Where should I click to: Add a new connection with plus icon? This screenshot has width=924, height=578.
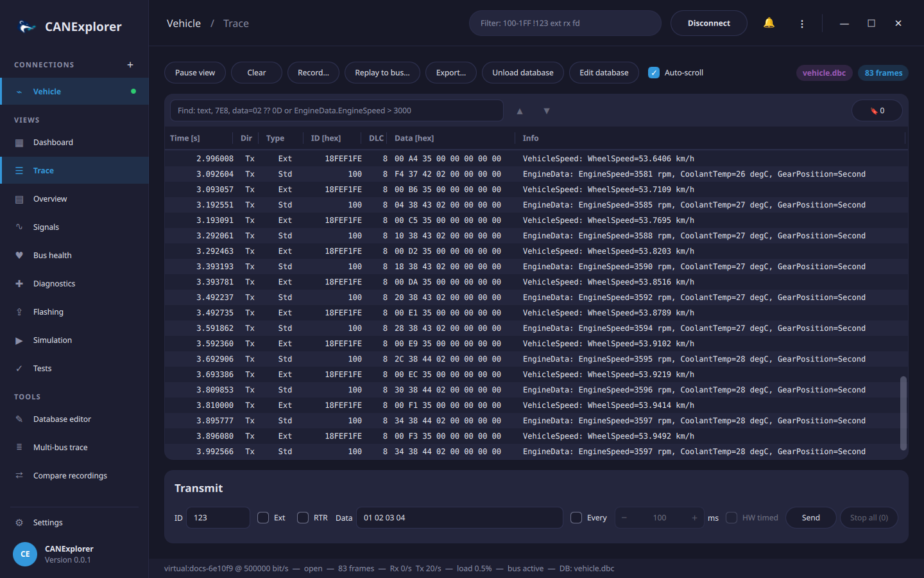130,65
